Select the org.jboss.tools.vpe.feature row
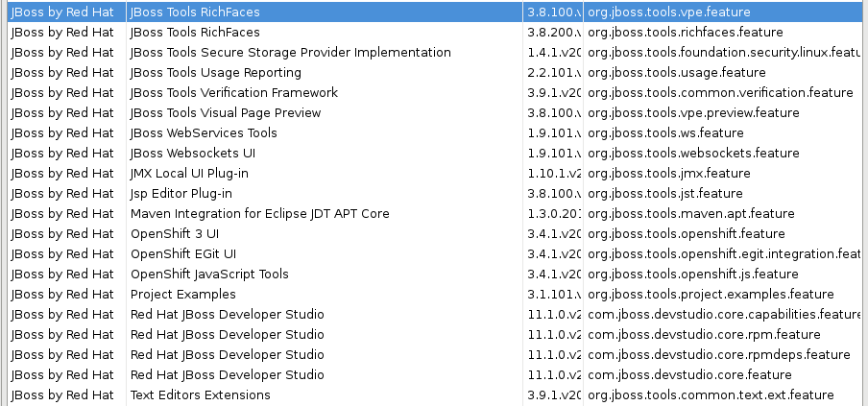 (x=668, y=12)
